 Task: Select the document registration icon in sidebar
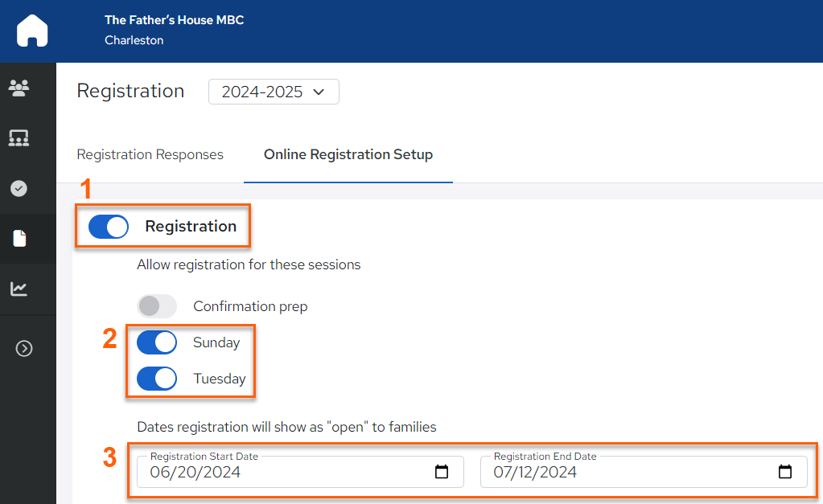point(19,238)
